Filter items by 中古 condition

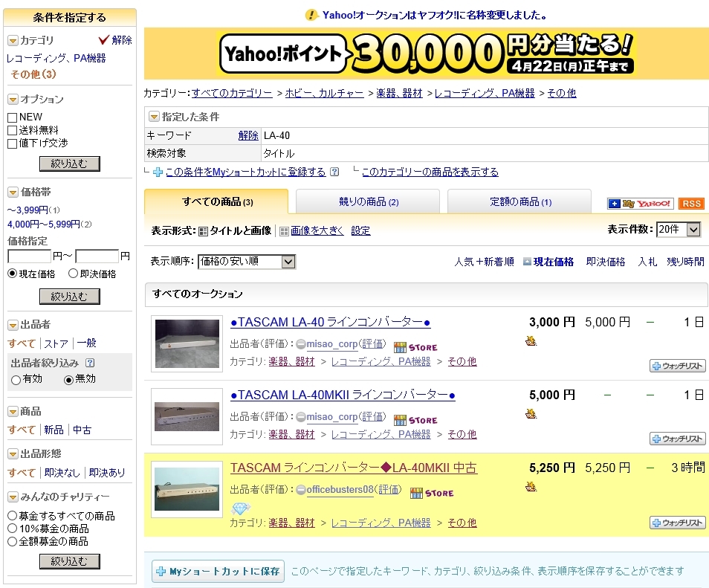(x=82, y=430)
